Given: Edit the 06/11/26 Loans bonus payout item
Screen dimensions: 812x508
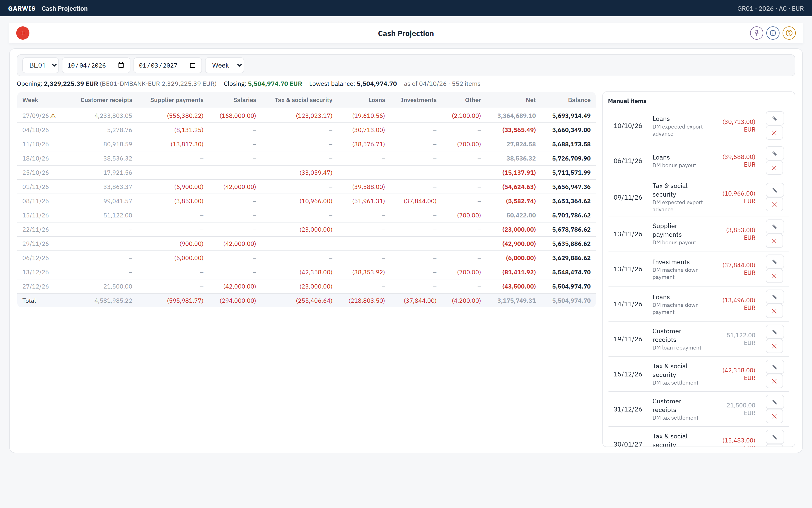Looking at the screenshot, I should (x=774, y=153).
